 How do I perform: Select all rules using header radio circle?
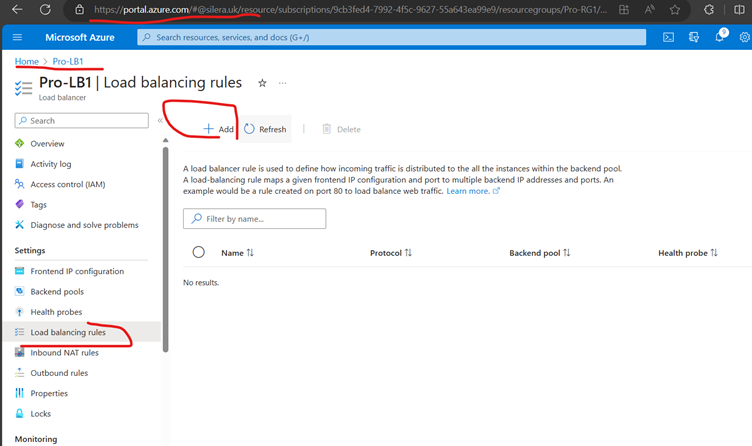point(198,253)
